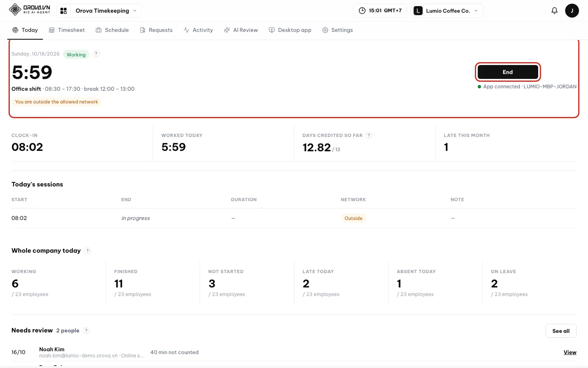Open the Timesheet tab
588x368 pixels.
[x=67, y=30]
